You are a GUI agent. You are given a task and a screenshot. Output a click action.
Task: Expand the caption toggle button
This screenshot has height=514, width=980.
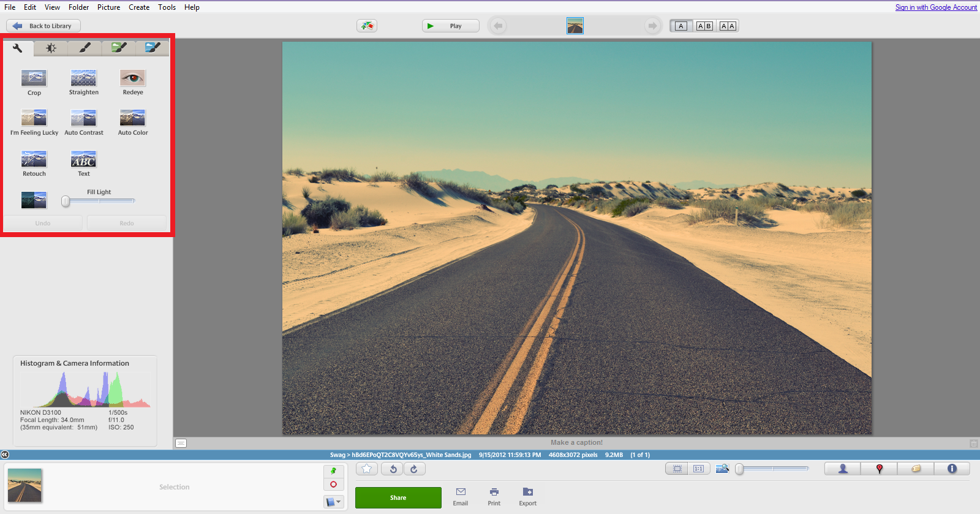181,443
